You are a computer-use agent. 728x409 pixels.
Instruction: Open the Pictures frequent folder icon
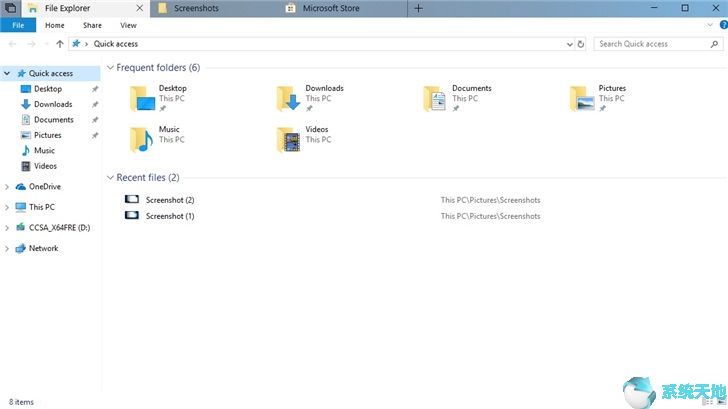[x=582, y=98]
